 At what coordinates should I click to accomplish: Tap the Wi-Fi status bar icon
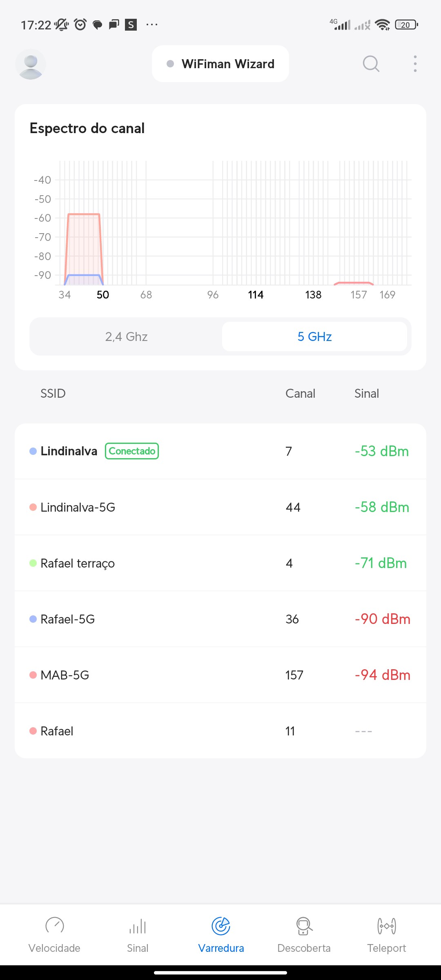coord(382,25)
